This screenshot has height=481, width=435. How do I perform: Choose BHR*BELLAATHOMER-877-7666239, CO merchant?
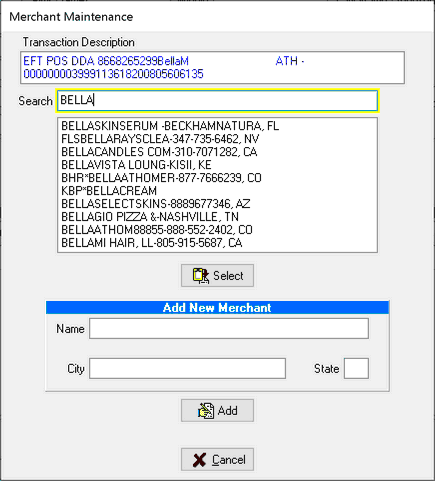tap(217, 178)
